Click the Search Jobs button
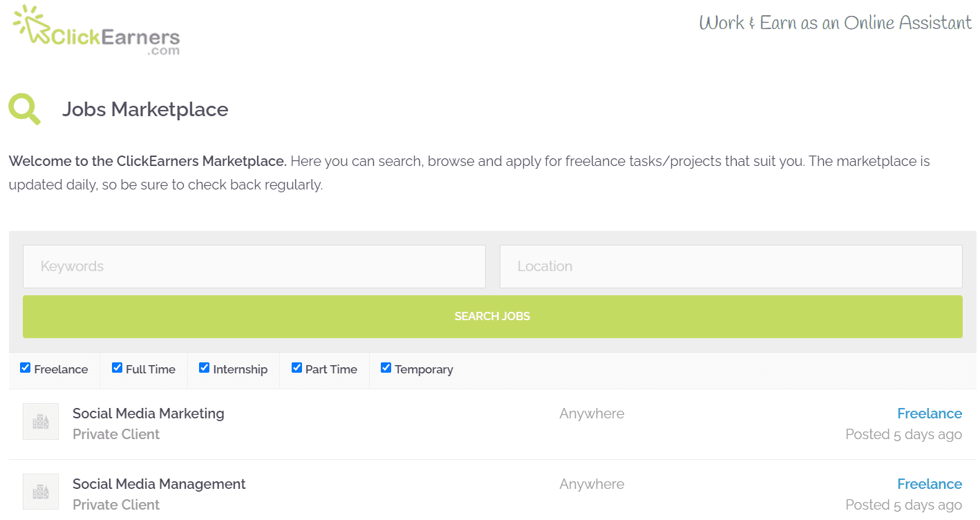980x520 pixels. coord(492,317)
